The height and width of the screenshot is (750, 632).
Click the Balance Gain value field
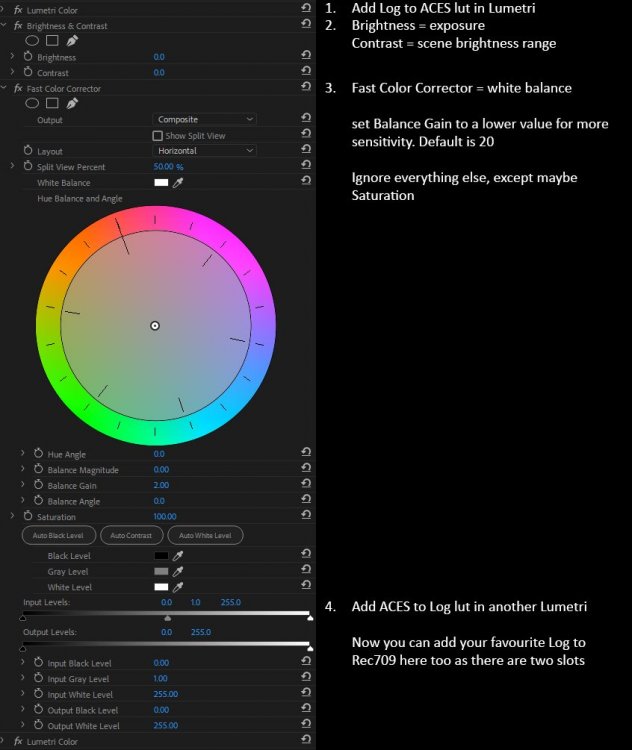(161, 486)
